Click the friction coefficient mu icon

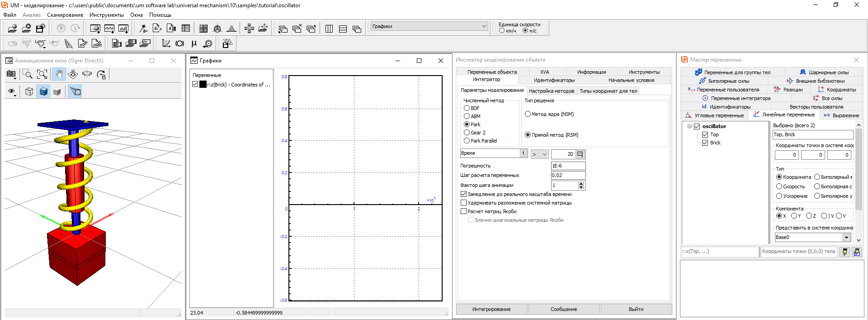coord(194,43)
